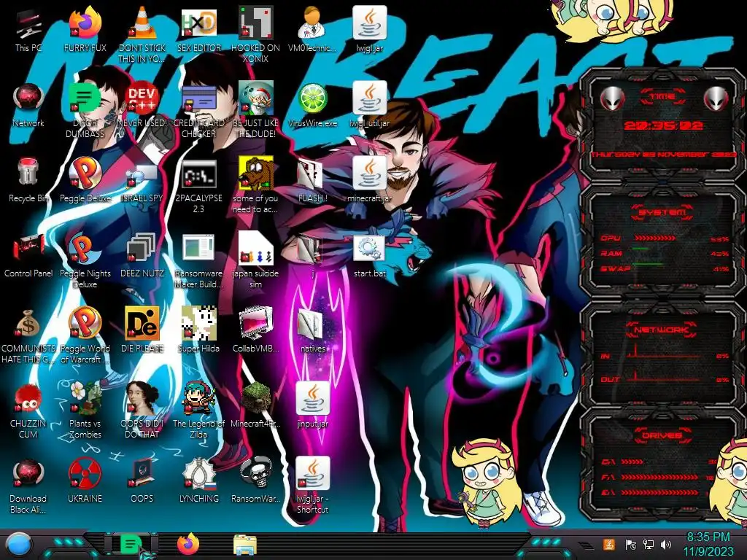Launch VirusWire.exe lime icon

[x=312, y=105]
